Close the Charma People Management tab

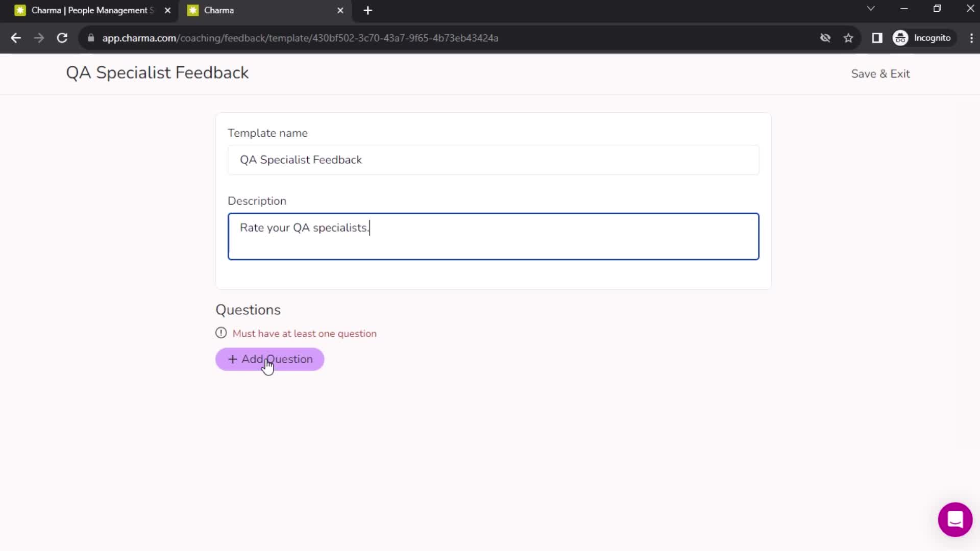coord(167,10)
